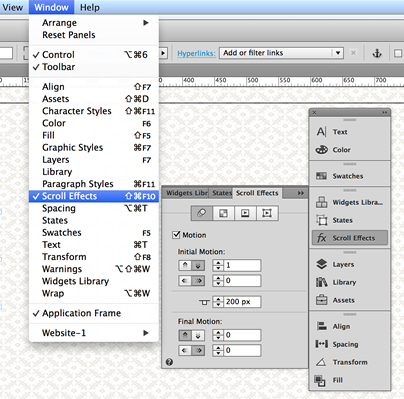
Task: Uncheck the Motion checkbox
Action: point(176,235)
